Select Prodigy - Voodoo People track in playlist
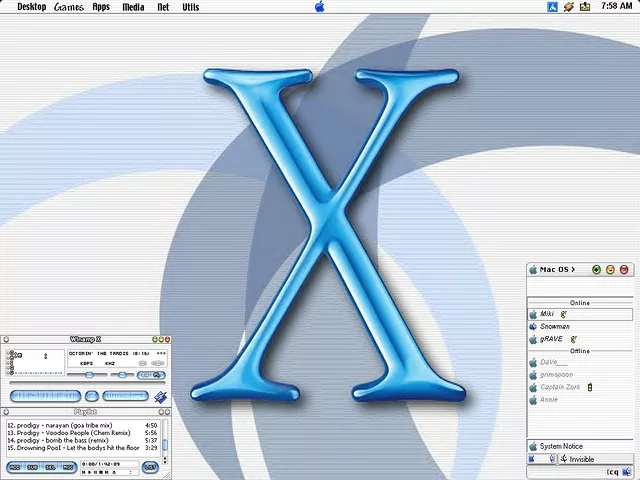This screenshot has width=640, height=480. point(70,433)
